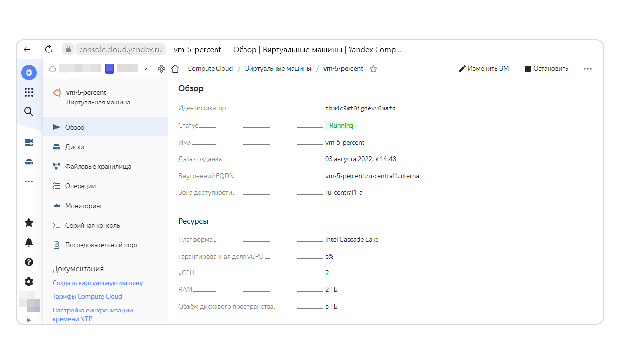Open Создать виртуальную машину documentation link
Image resolution: width=620 pixels, height=364 pixels.
98,283
